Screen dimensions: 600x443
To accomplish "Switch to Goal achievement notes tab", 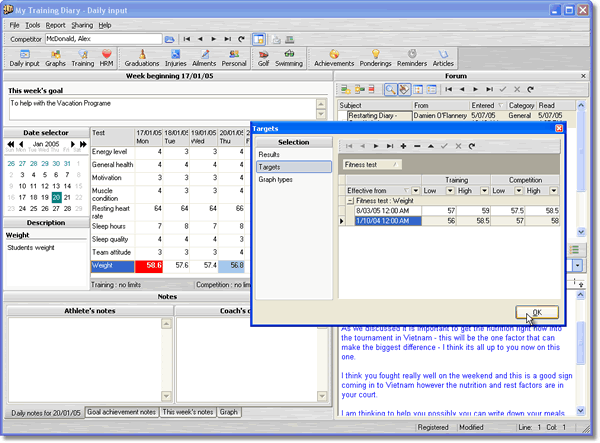I will [x=121, y=412].
